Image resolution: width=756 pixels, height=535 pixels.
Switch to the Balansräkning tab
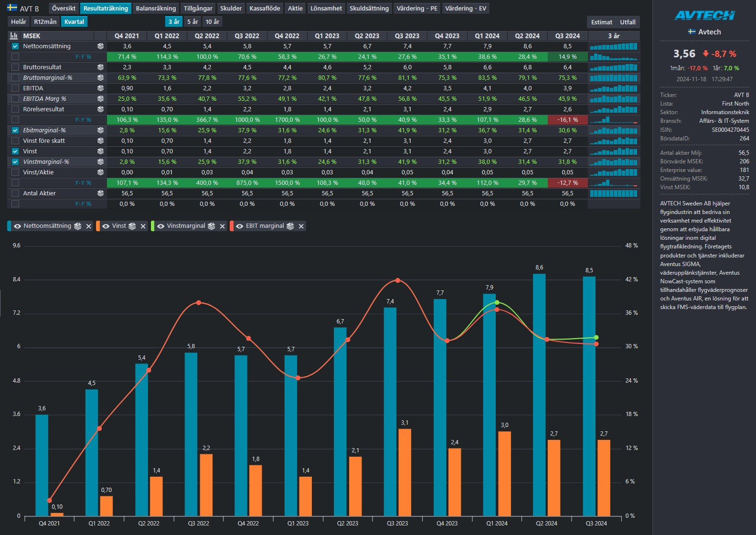tap(156, 8)
